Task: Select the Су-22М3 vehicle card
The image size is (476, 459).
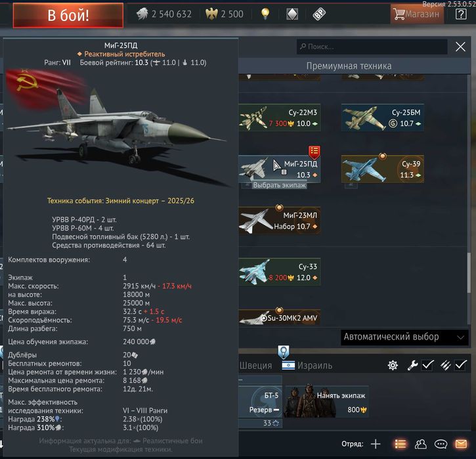Action: tap(279, 118)
